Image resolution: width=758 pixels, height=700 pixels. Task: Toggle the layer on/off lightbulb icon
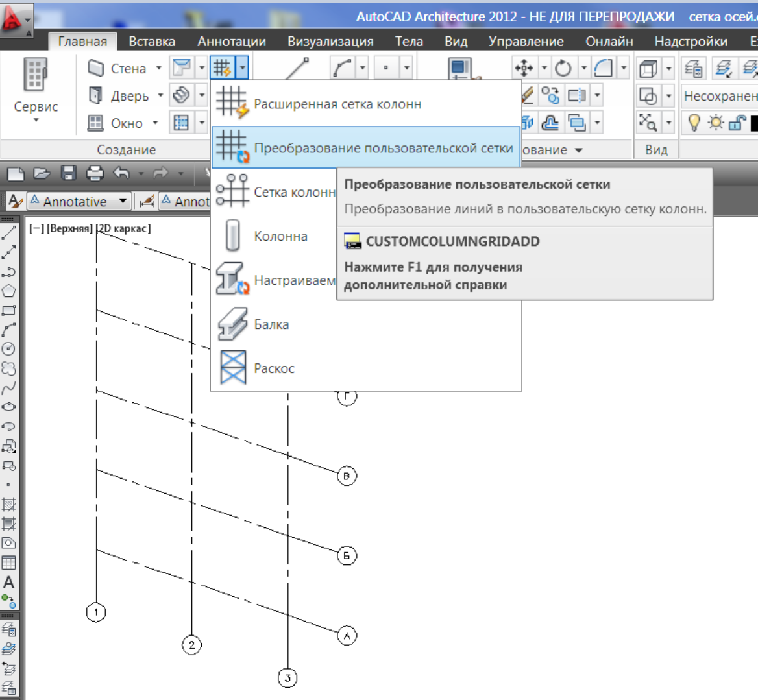pyautogui.click(x=694, y=123)
